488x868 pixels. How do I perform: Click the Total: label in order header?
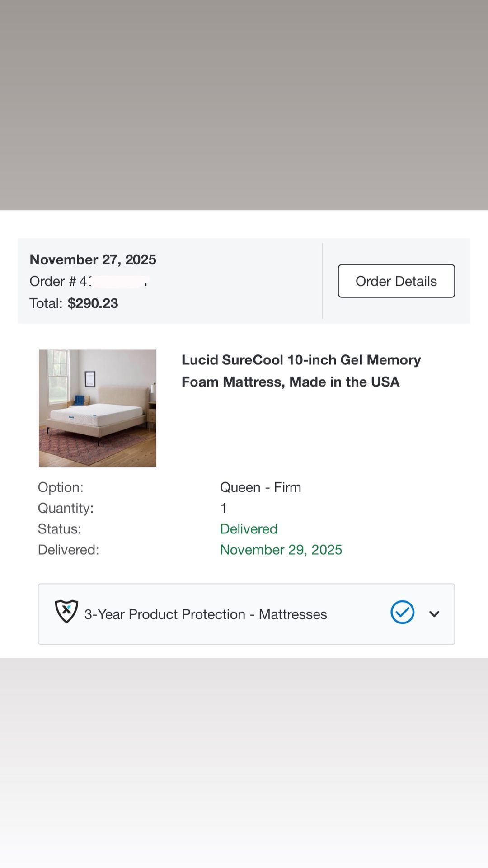point(46,303)
